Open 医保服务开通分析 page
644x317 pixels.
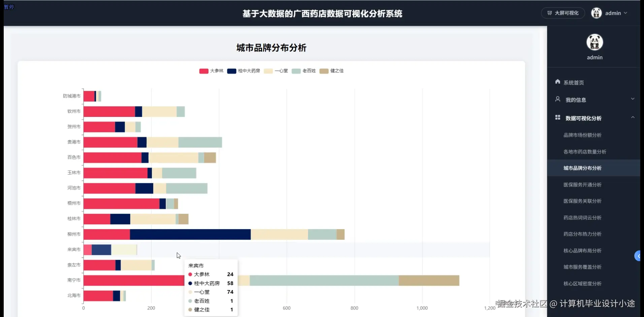click(582, 185)
